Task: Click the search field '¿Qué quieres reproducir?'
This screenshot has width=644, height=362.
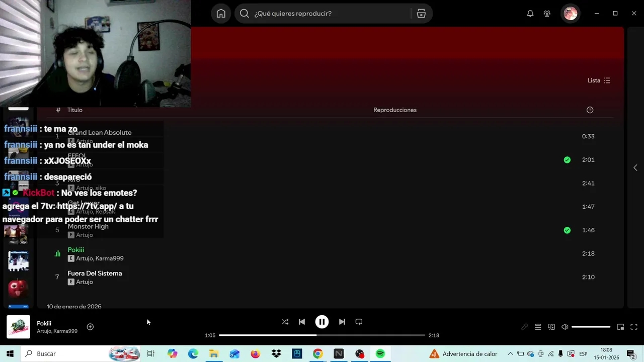Action: [322, 14]
